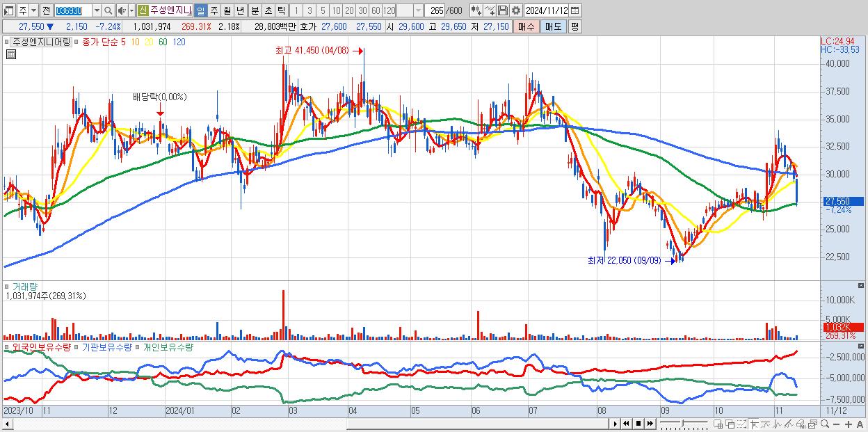This screenshot has height=432, width=868.
Task: Save the chart with the floppy disk icon
Action: 503,10
